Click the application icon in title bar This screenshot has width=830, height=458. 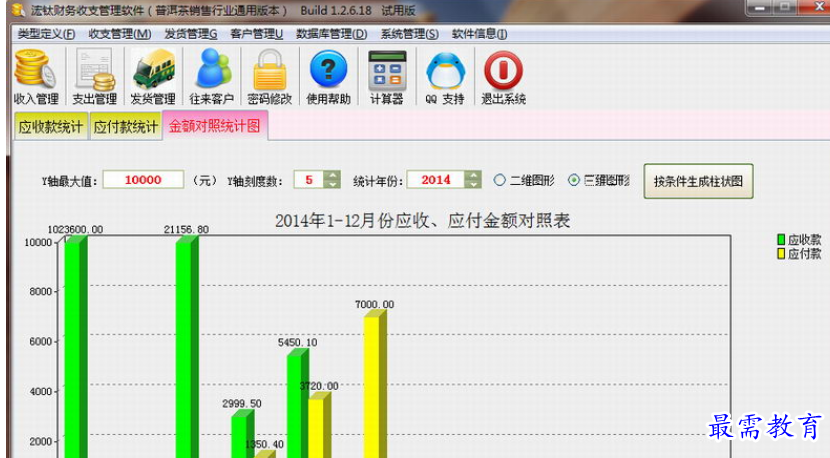17,10
